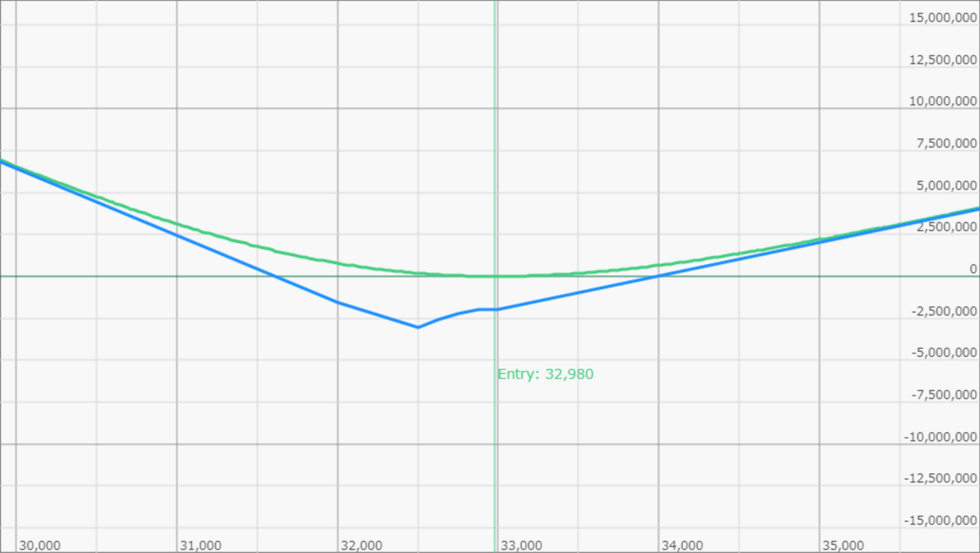Click the 32,000 x-axis label
This screenshot has width=980, height=553.
[x=361, y=546]
